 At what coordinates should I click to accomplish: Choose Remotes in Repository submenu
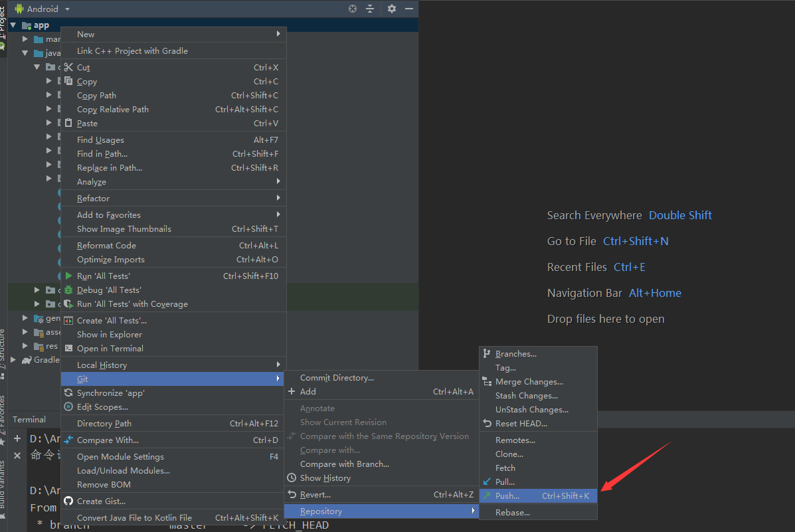tap(538, 440)
